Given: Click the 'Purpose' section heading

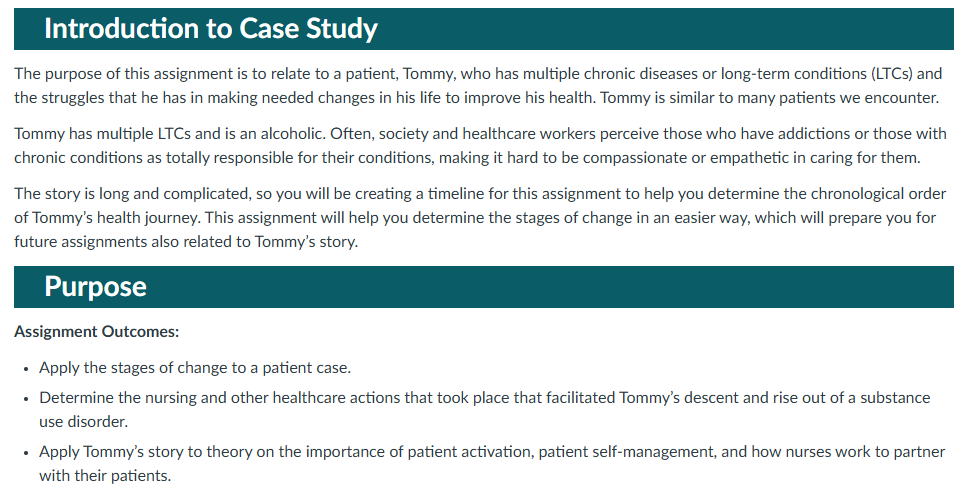Looking at the screenshot, I should pyautogui.click(x=95, y=287).
